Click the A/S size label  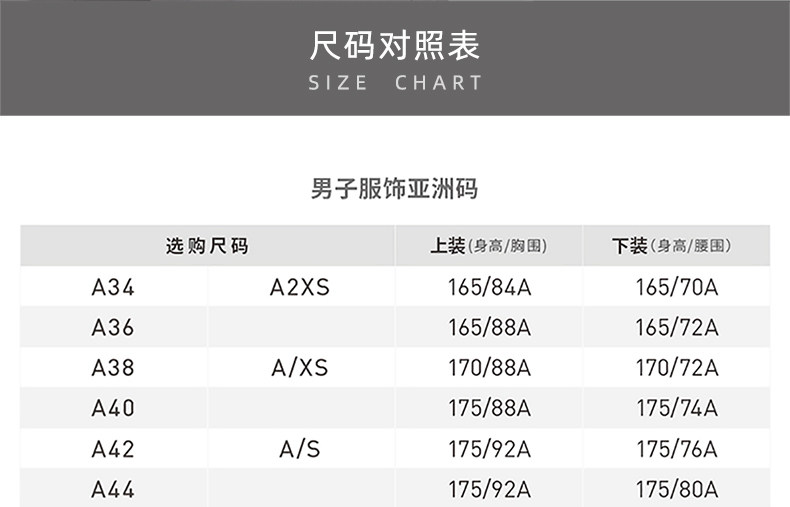300,449
